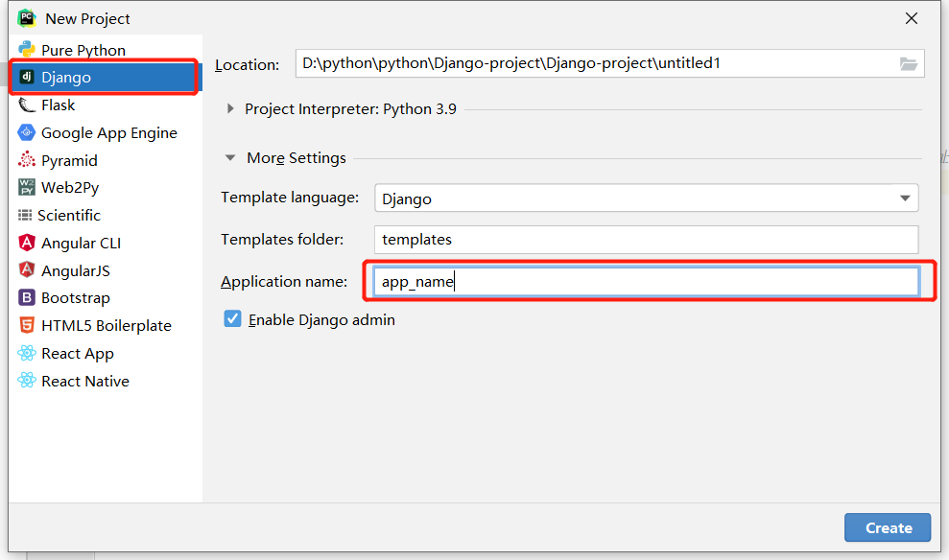The height and width of the screenshot is (560, 949).
Task: Expand the Project Interpreter section
Action: [230, 109]
